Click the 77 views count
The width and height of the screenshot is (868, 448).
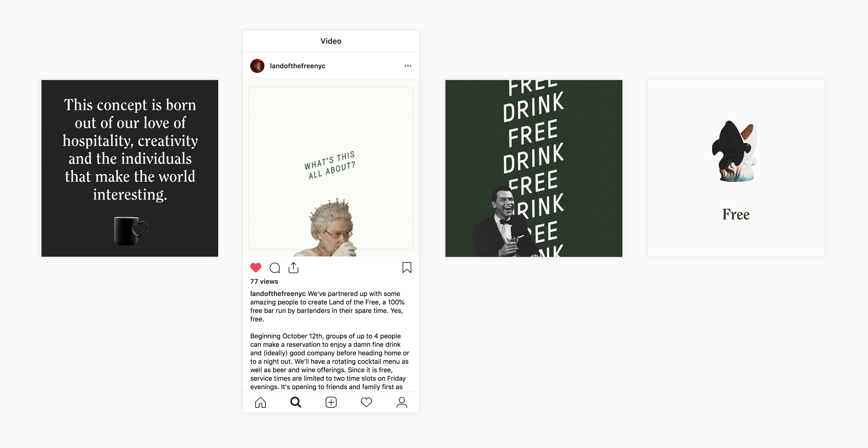264,282
